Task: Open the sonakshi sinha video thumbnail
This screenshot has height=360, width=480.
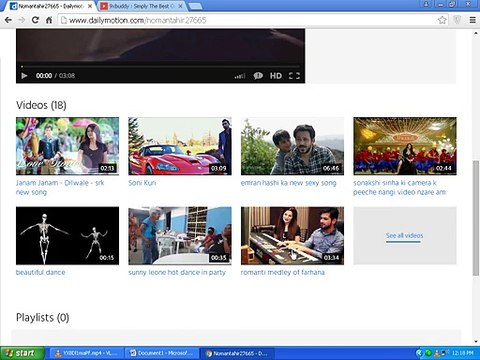Action: point(405,146)
